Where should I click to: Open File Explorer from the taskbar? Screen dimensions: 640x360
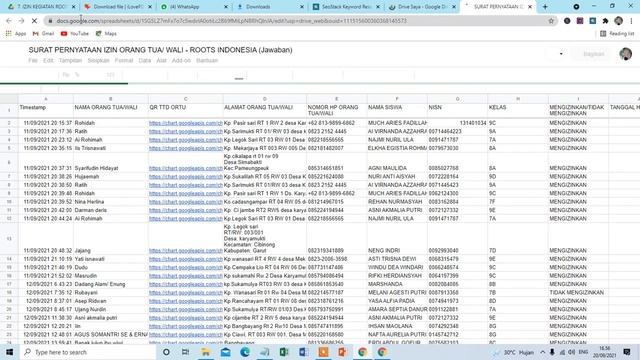[x=206, y=352]
